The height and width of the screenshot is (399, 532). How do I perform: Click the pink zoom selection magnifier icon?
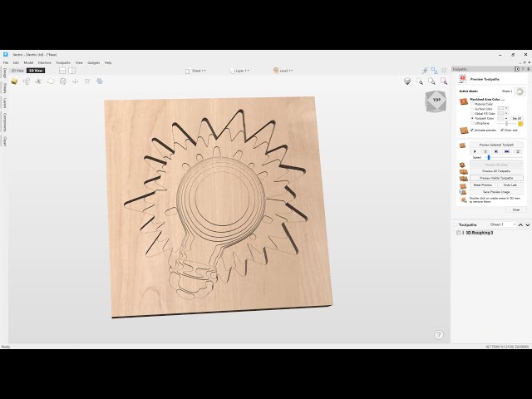point(444,81)
